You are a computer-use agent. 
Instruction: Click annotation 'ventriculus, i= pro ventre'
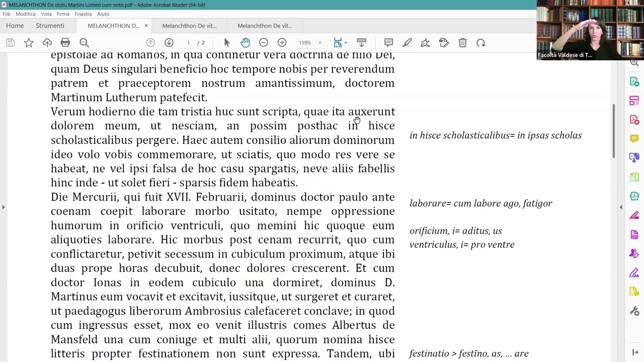pyautogui.click(x=462, y=244)
